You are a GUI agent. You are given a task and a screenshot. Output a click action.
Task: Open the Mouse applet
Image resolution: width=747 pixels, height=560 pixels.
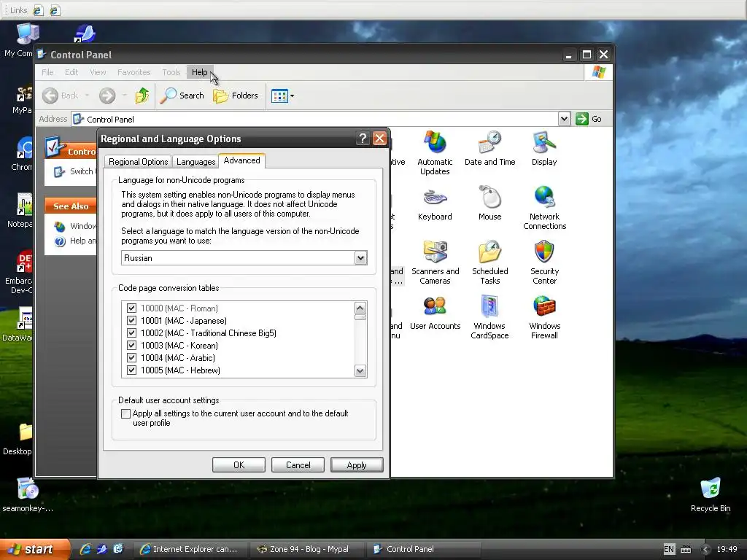pos(489,204)
